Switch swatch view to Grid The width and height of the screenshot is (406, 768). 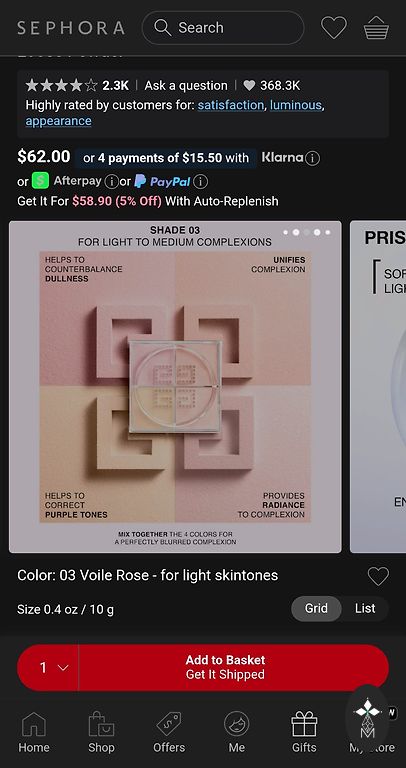point(316,609)
